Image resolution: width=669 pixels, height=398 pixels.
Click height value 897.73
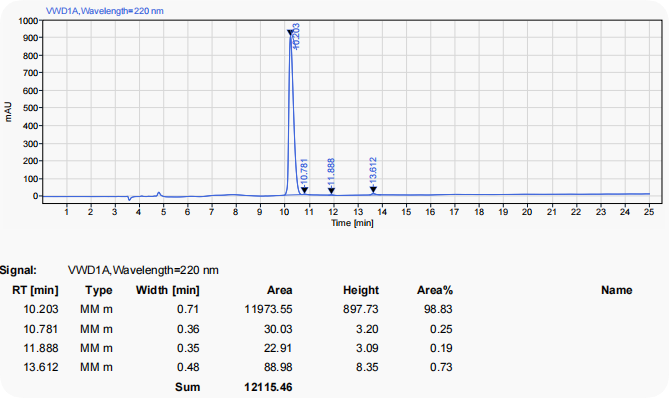click(361, 309)
